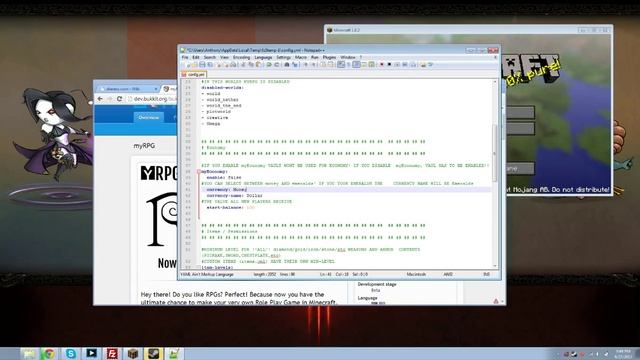Click the Redo arrow in Notepad++ toolbar

pos(277,64)
